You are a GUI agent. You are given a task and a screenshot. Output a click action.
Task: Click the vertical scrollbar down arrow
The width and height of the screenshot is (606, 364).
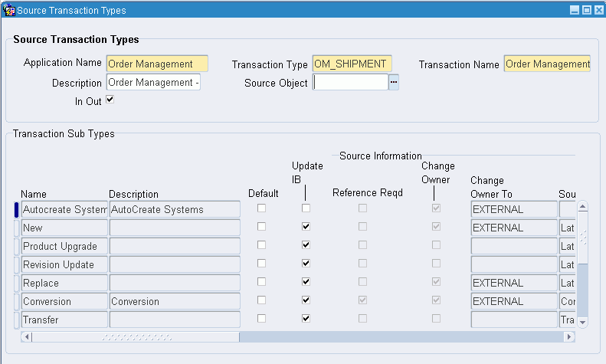[583, 322]
